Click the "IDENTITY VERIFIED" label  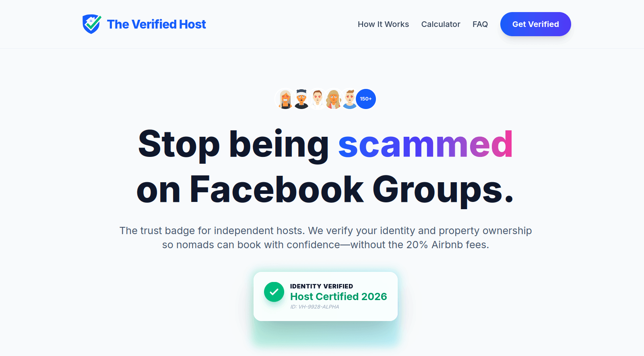click(322, 286)
